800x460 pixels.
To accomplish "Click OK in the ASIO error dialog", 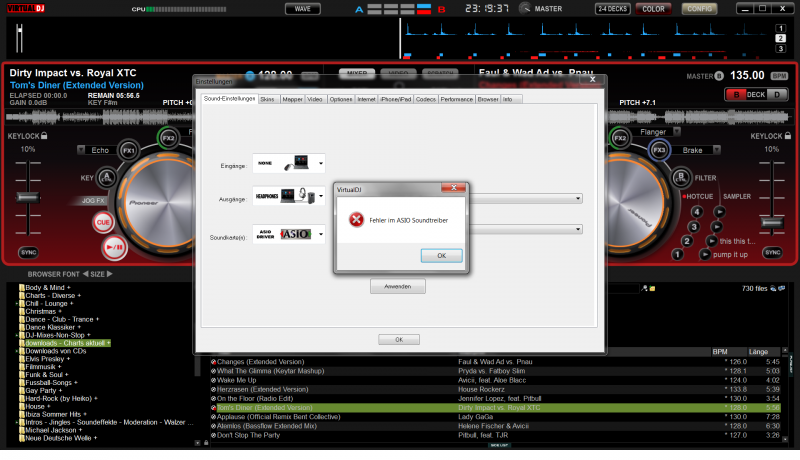I will tap(441, 255).
